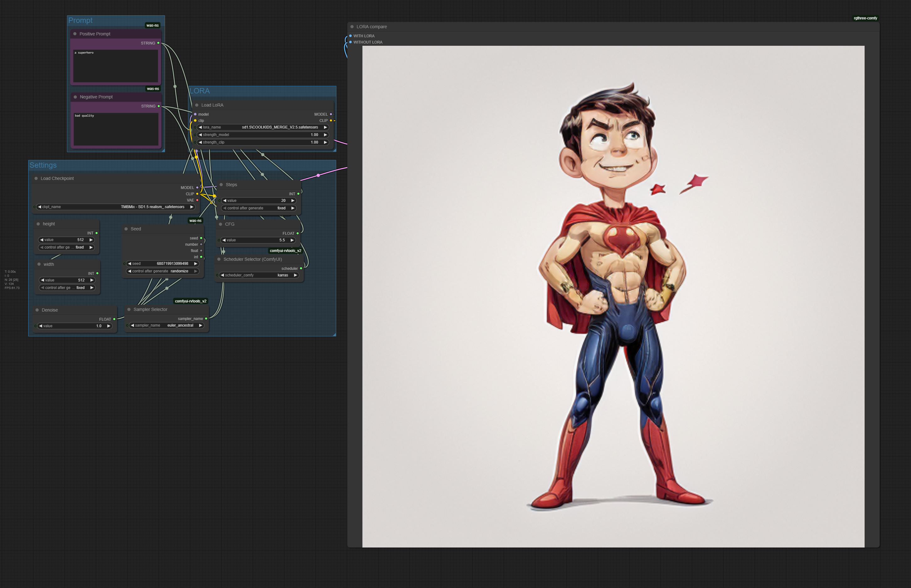Image resolution: width=911 pixels, height=588 pixels.
Task: Click the WITH LORA input slot dot
Action: tap(350, 36)
